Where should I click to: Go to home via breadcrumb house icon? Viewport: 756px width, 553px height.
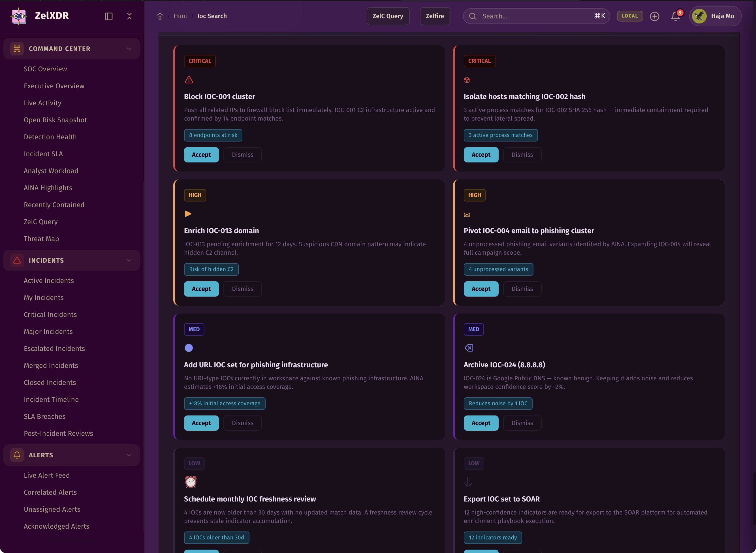pyautogui.click(x=160, y=16)
